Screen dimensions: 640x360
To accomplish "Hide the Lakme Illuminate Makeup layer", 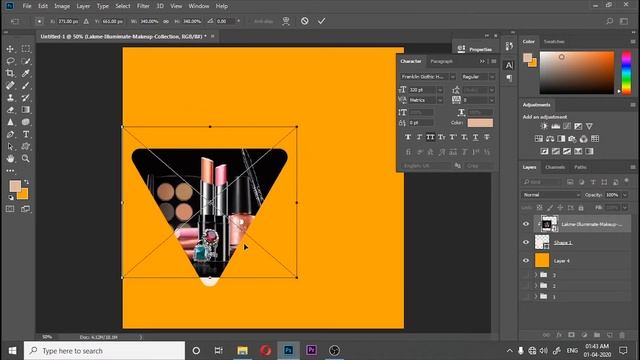I will (x=526, y=224).
